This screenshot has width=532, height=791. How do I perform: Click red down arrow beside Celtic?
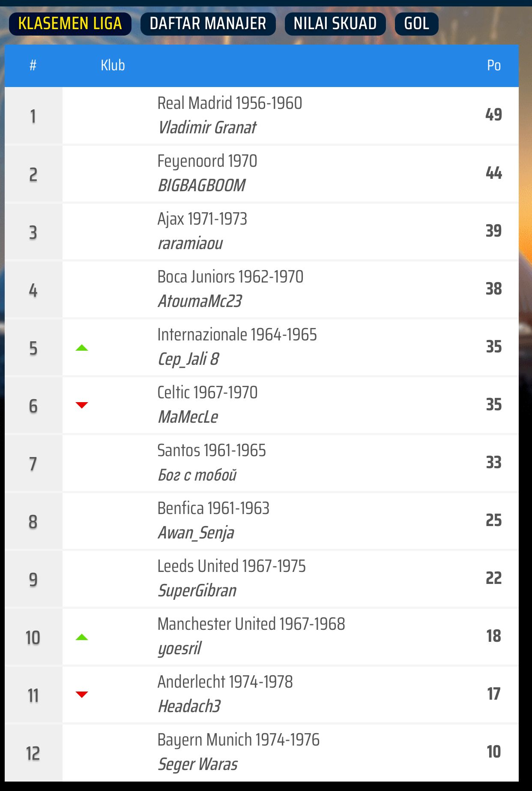(81, 405)
